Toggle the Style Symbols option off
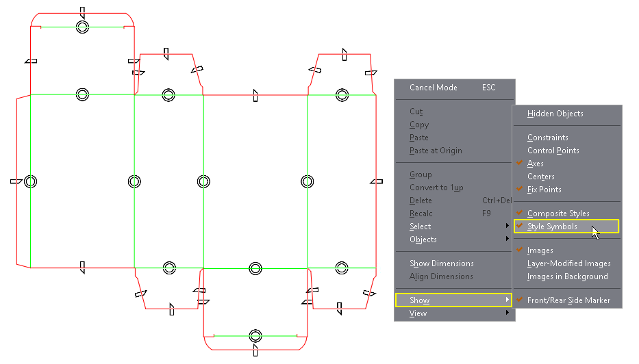Viewport: 639px width, 364px height. (552, 226)
